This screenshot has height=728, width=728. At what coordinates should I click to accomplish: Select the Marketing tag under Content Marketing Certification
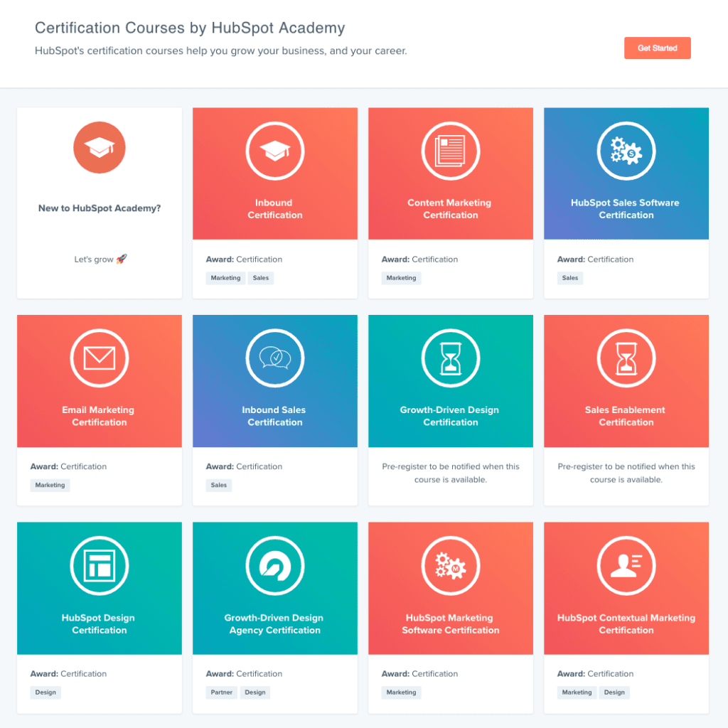[x=401, y=278]
